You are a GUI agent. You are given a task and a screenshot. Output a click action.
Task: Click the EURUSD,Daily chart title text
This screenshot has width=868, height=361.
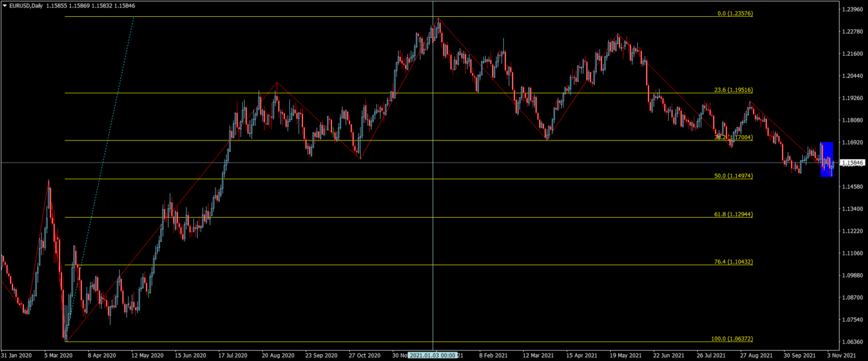(x=26, y=5)
